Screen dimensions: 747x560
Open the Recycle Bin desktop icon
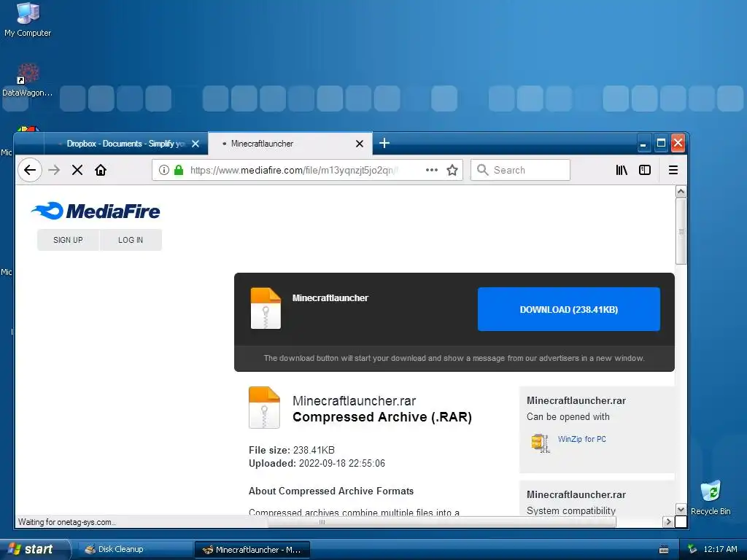pos(711,497)
